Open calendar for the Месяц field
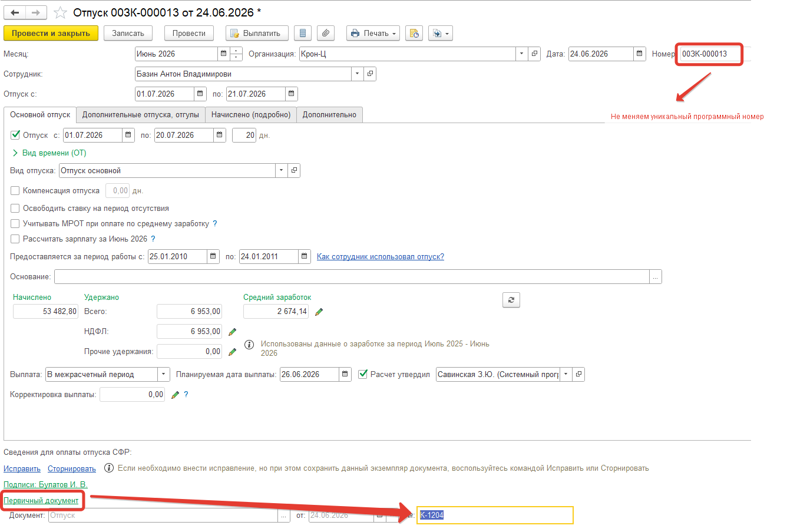 tap(224, 54)
